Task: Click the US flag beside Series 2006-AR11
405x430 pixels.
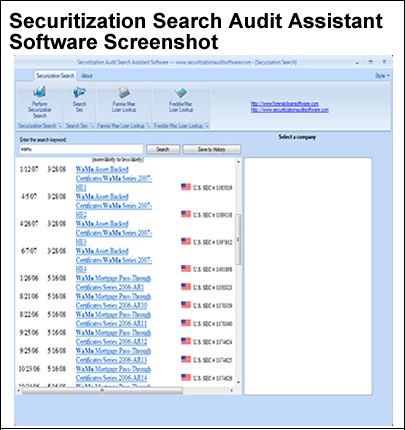Action: click(186, 323)
